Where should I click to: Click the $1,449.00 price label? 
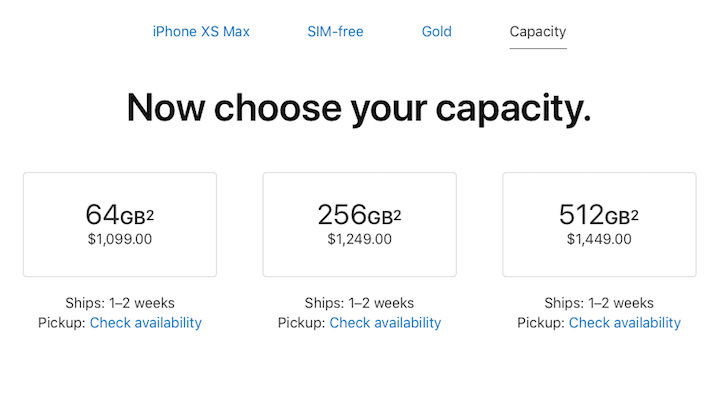[599, 239]
